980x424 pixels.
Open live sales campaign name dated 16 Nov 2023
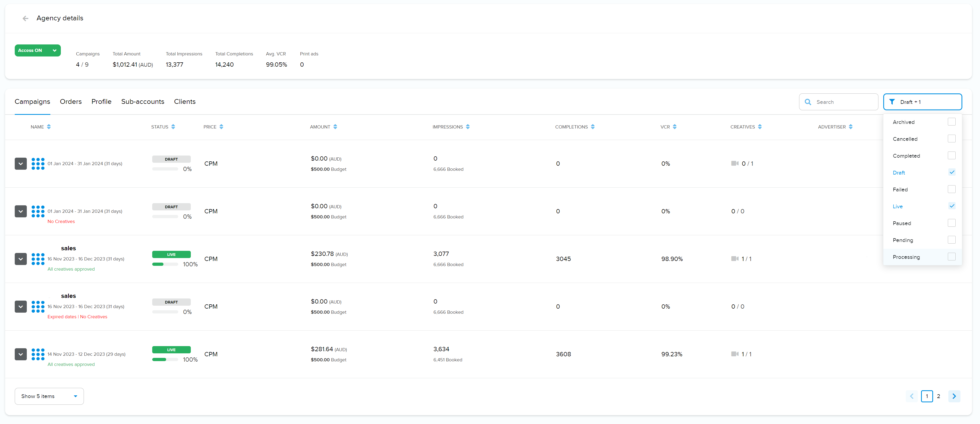(x=69, y=248)
